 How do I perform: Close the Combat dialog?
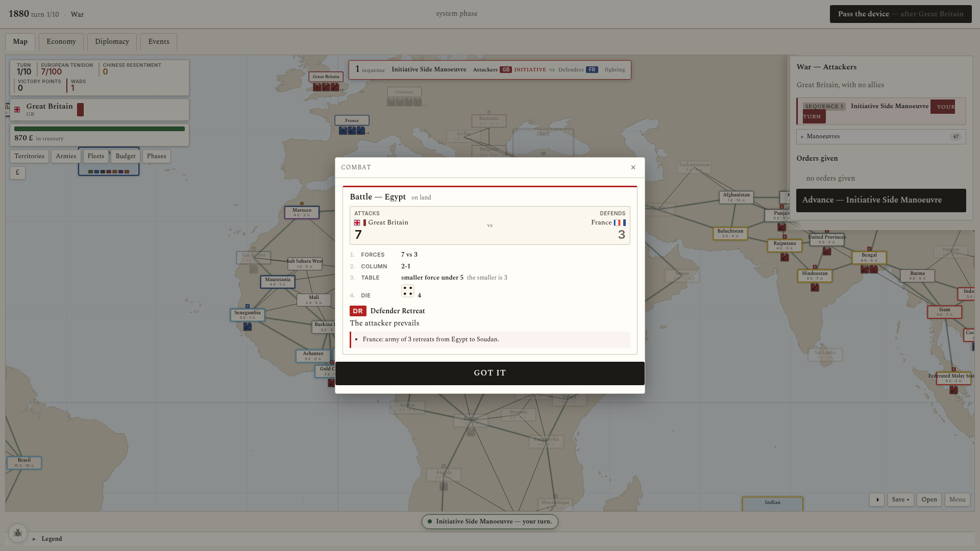(633, 167)
